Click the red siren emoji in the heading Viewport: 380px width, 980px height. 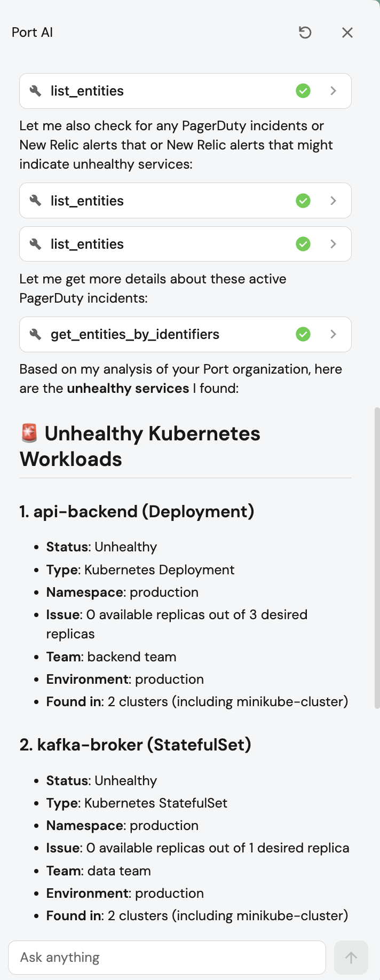pyautogui.click(x=29, y=433)
